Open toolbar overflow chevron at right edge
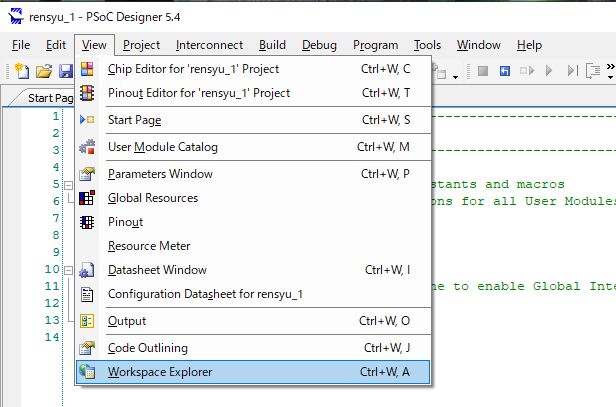Image resolution: width=616 pixels, height=407 pixels. (610, 70)
